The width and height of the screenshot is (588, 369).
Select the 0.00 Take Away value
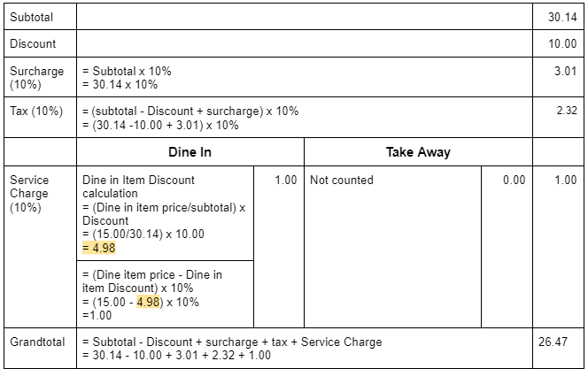click(x=514, y=180)
